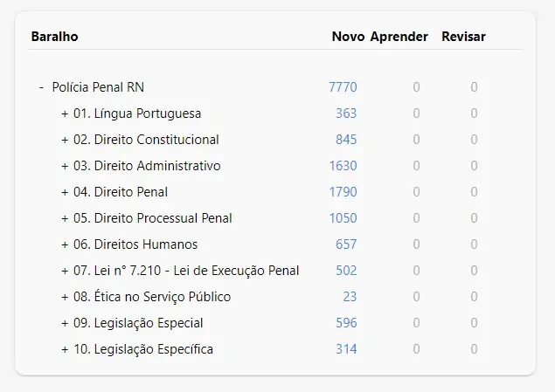This screenshot has height=392, width=555.
Task: Expand 02. Direito Constitucional subdeck
Action: [x=65, y=140]
